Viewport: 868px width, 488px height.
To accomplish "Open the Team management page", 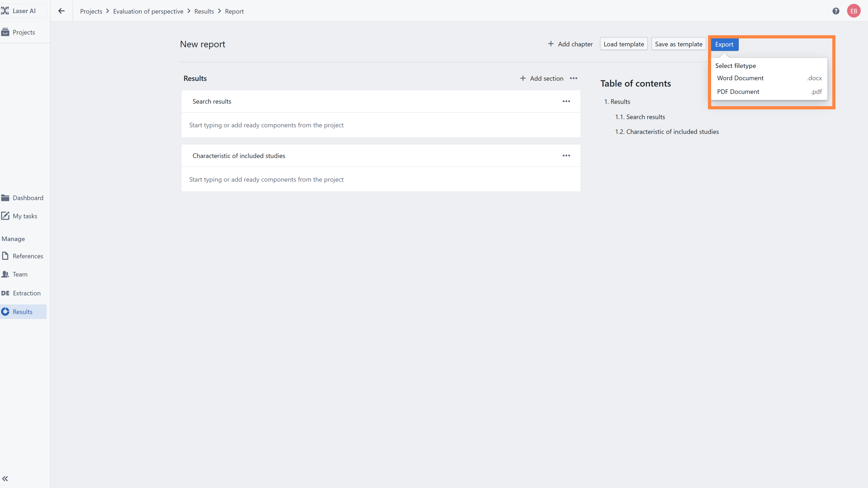I will pyautogui.click(x=20, y=274).
